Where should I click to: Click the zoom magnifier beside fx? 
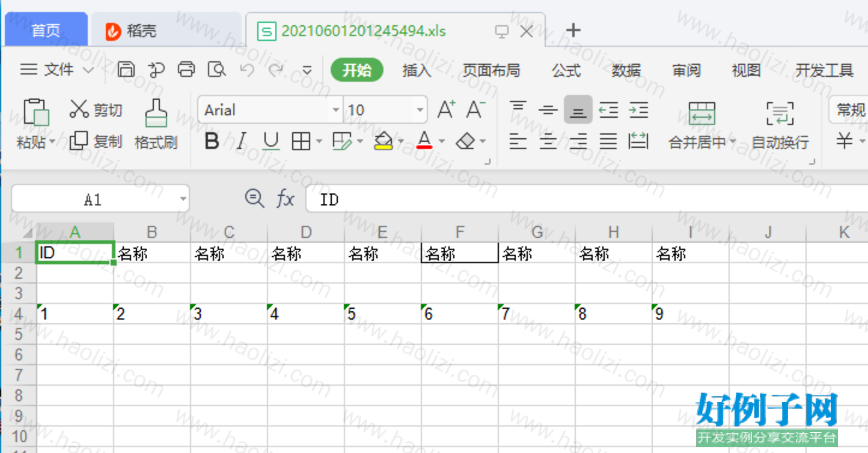(x=255, y=198)
